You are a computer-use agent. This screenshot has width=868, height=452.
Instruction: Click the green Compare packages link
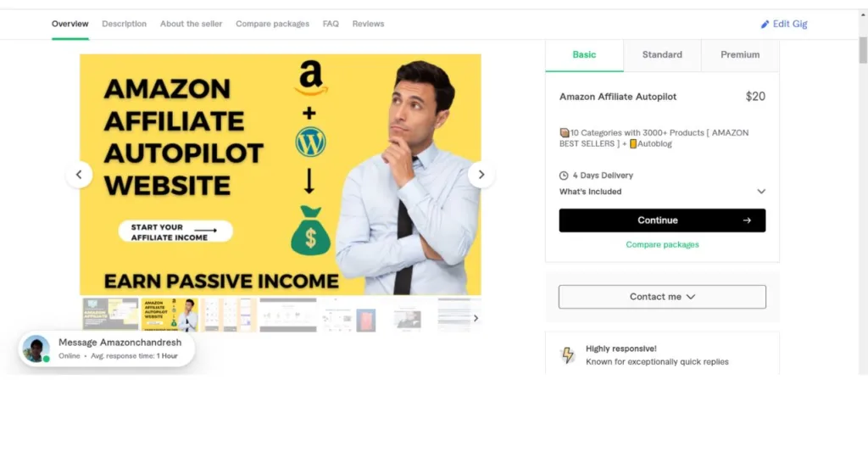(662, 245)
